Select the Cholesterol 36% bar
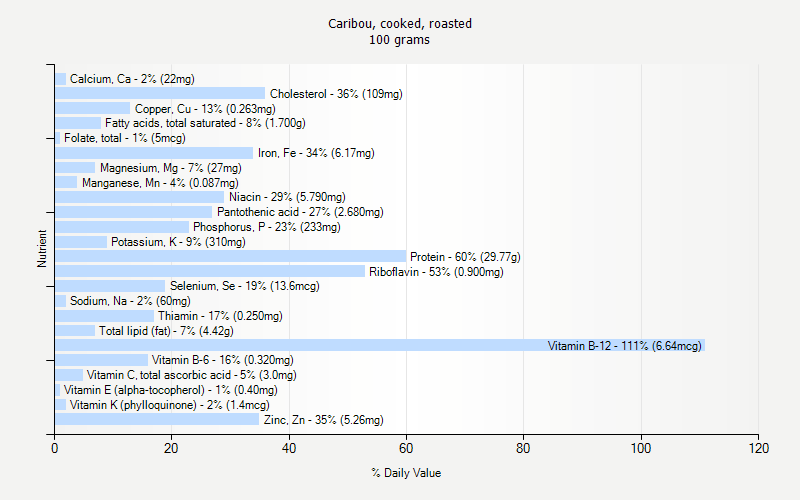The width and height of the screenshot is (800, 500). point(160,94)
